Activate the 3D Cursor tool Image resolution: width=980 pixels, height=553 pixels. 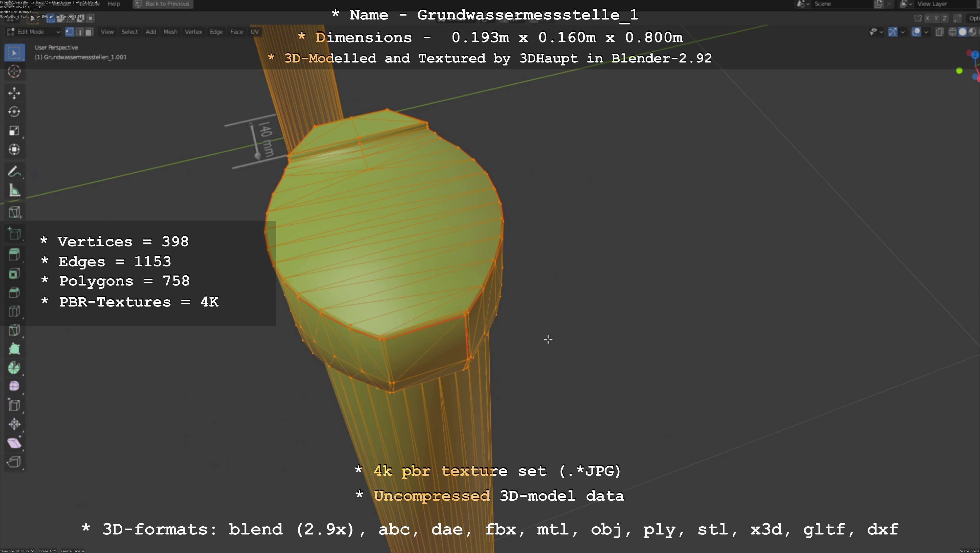pos(14,71)
